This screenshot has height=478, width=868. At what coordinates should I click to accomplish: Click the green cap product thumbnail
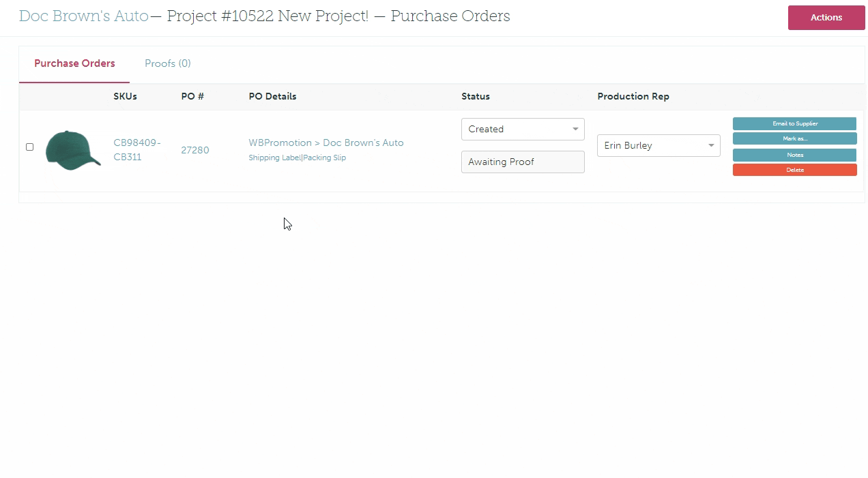coord(72,150)
